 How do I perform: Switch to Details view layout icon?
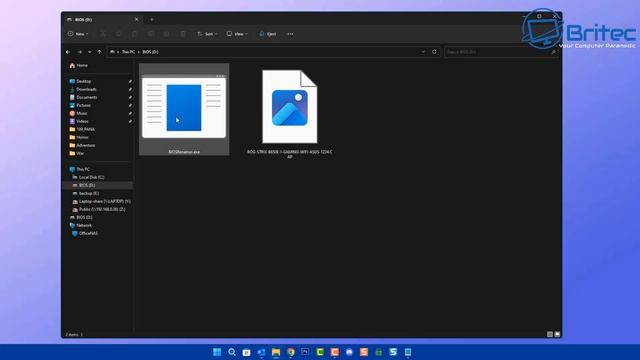pos(550,334)
